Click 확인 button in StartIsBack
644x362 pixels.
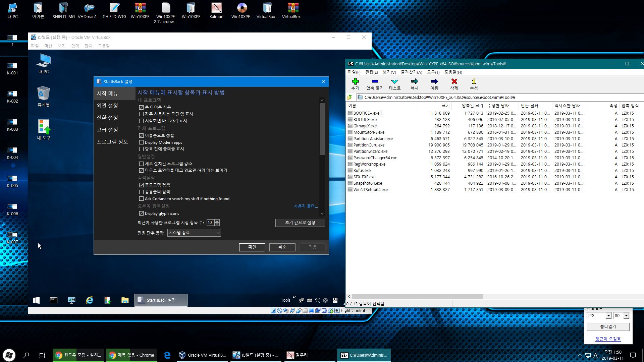point(252,247)
